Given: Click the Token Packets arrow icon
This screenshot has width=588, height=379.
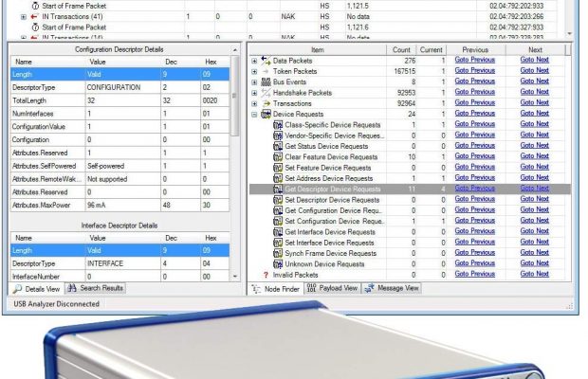Looking at the screenshot, I should tap(266, 71).
